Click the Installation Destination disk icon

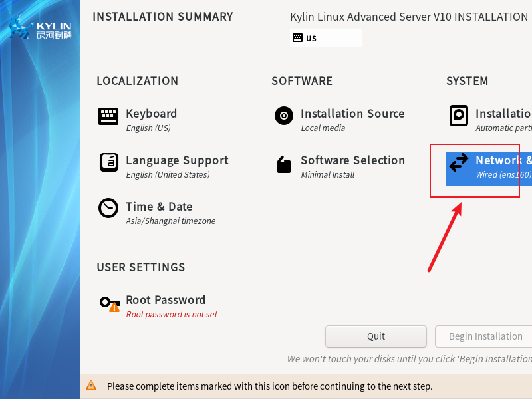tap(459, 116)
